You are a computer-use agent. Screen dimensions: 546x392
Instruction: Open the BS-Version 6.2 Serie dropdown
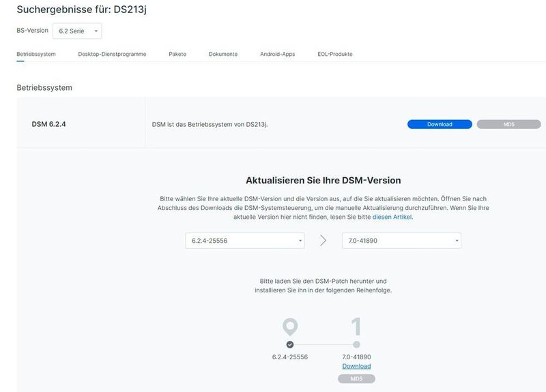[77, 31]
